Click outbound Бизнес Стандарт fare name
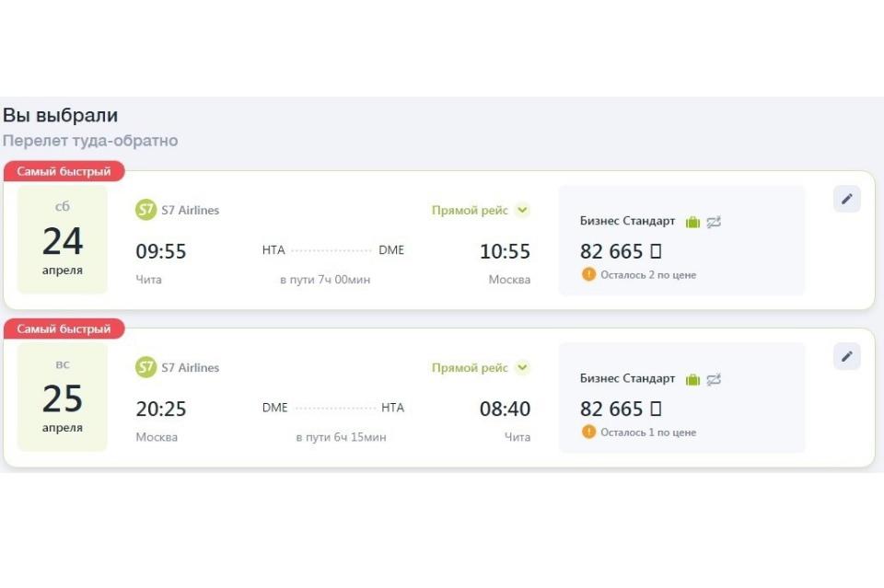Screen dimensions: 884x588 pos(627,222)
